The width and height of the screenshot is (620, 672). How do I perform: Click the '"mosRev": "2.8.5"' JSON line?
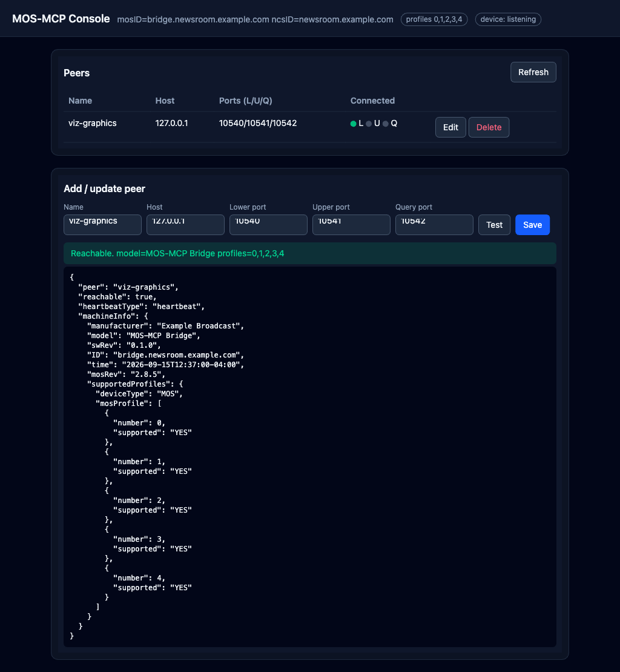(126, 374)
